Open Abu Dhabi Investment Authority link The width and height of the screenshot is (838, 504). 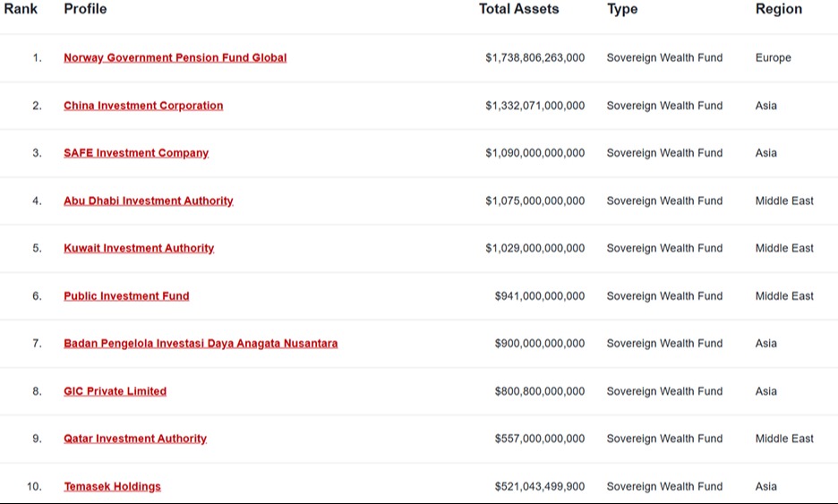pyautogui.click(x=148, y=201)
